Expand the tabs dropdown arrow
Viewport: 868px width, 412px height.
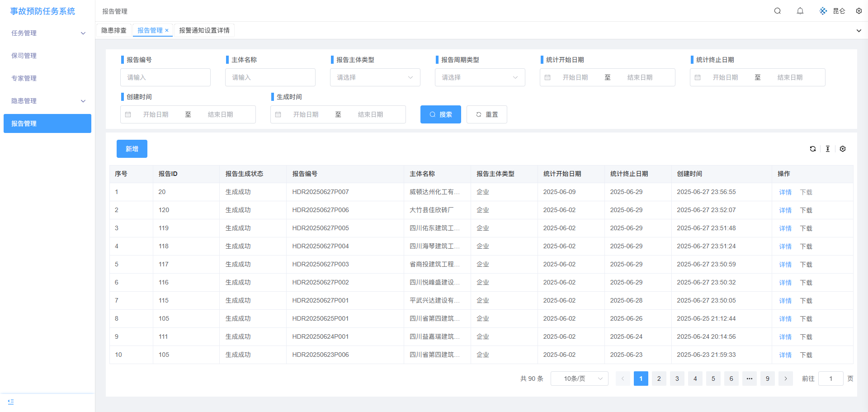859,31
